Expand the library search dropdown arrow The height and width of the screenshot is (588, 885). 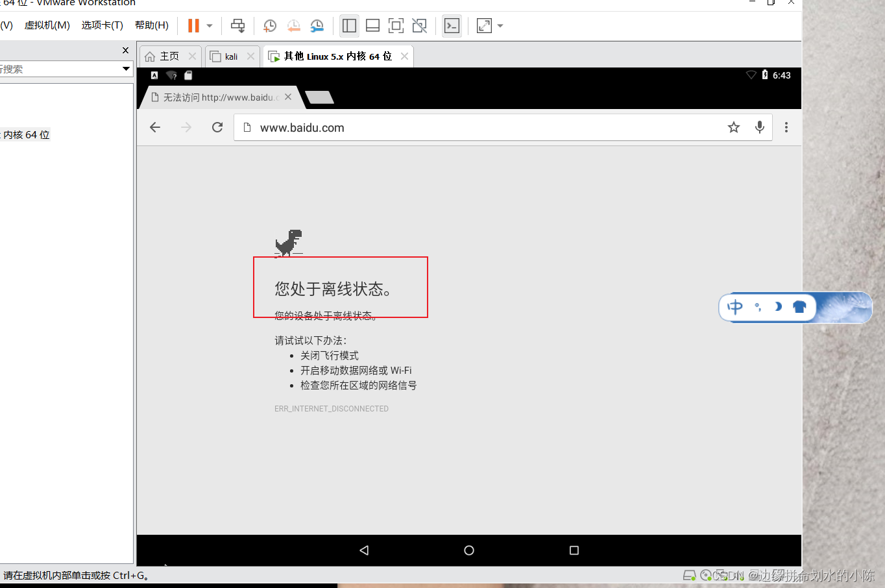pos(126,69)
